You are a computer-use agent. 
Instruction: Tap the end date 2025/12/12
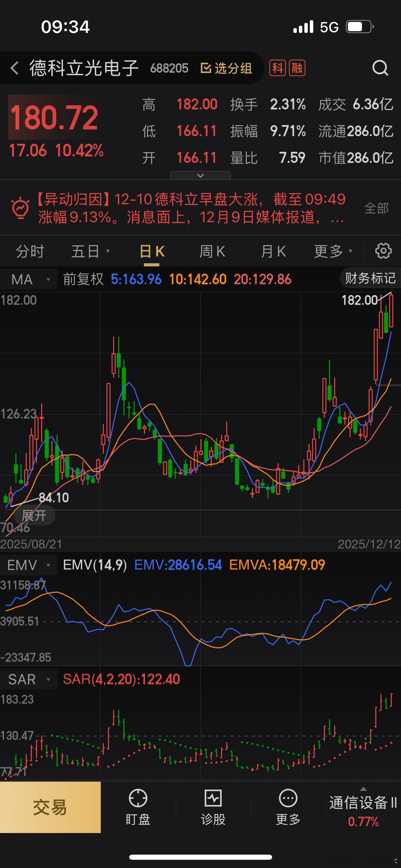click(x=369, y=544)
